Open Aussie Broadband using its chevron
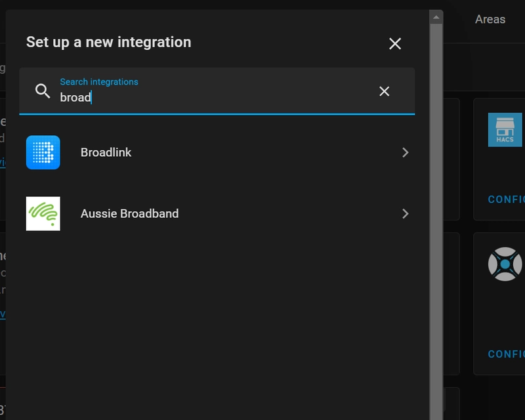 [406, 213]
